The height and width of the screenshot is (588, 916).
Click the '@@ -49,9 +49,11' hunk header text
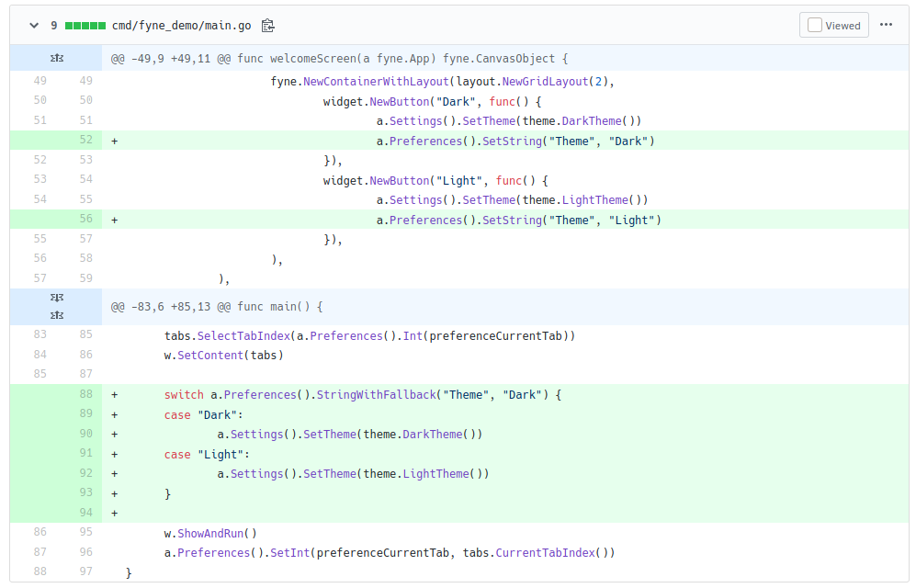pos(339,59)
